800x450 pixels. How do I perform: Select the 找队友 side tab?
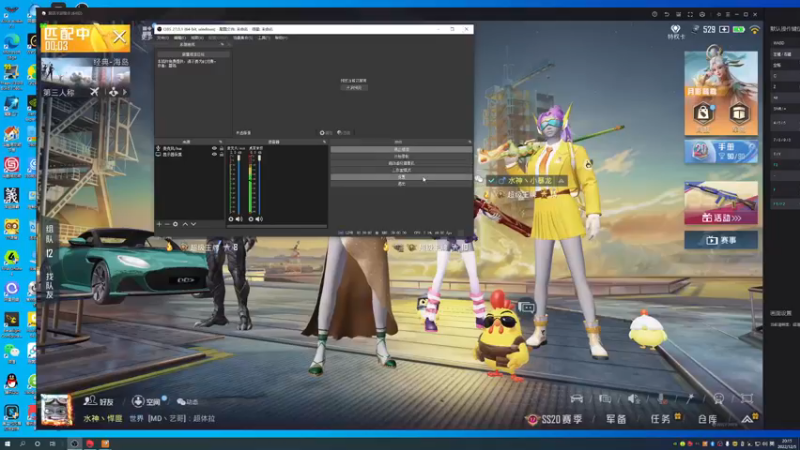(x=49, y=285)
